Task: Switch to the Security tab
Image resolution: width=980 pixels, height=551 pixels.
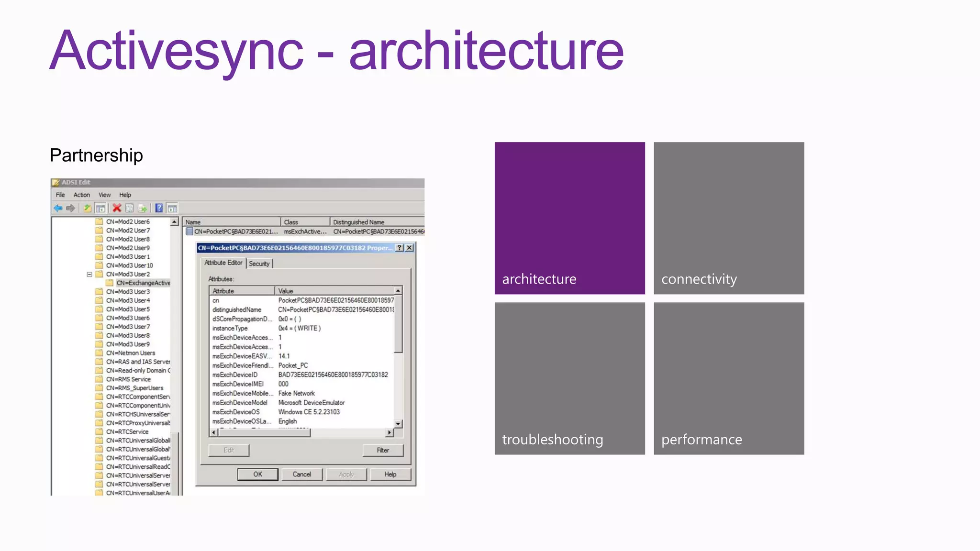Action: tap(259, 264)
